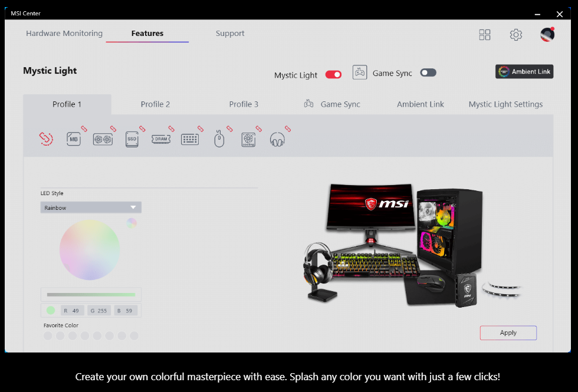Select the Profile 1 tab
The width and height of the screenshot is (578, 392).
tap(67, 104)
